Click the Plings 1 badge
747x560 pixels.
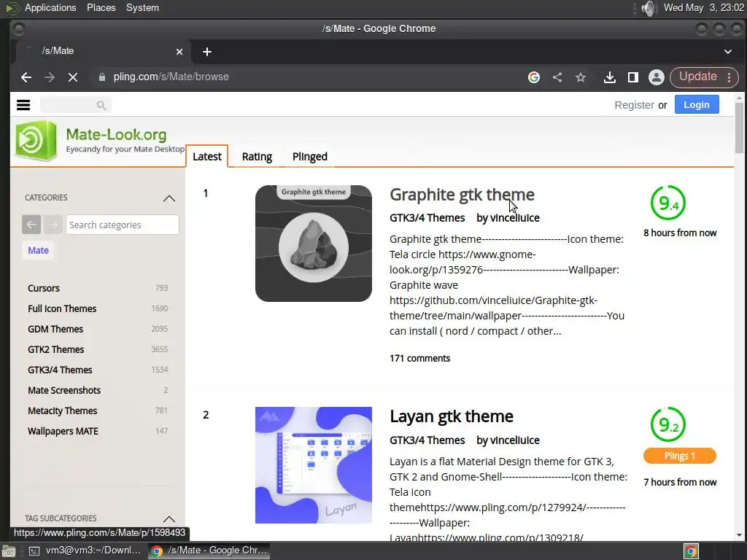(x=680, y=456)
